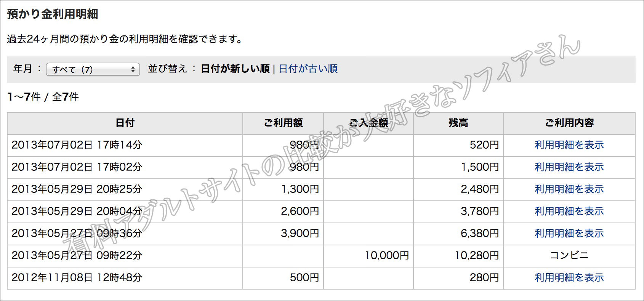Click the ご利用額 column header
Image resolution: width=644 pixels, height=301 pixels.
click(283, 123)
